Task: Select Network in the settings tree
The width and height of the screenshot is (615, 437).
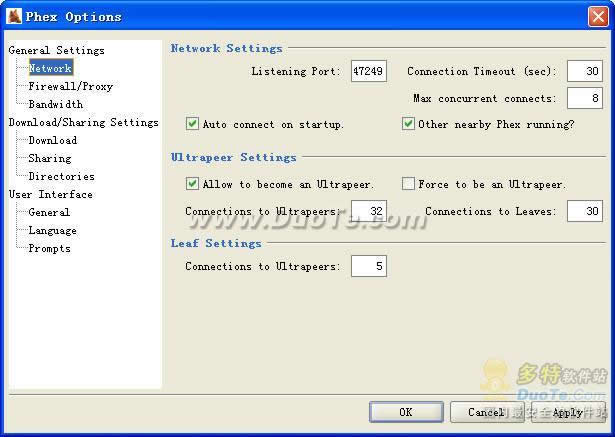Action: point(50,68)
